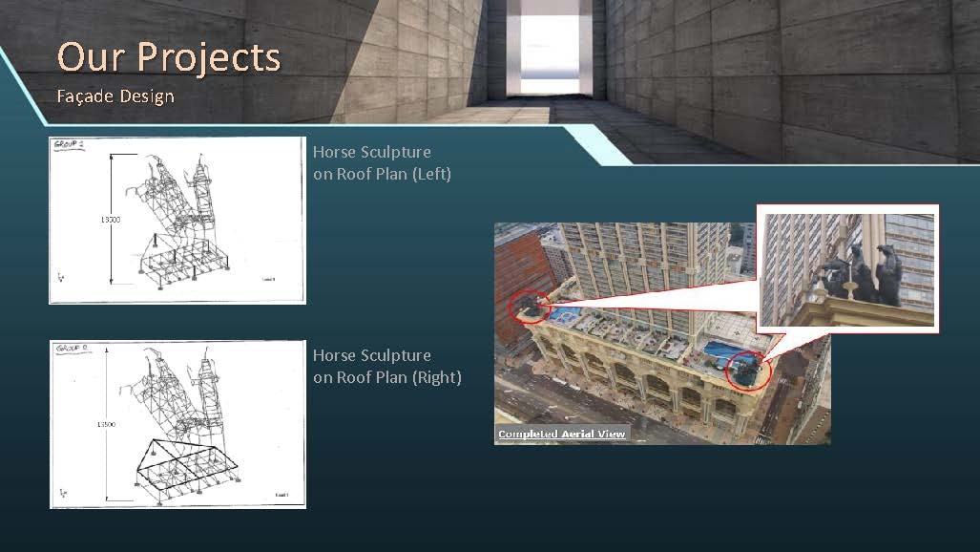
Task: Click the "Our Projects" slide title
Action: click(x=168, y=56)
